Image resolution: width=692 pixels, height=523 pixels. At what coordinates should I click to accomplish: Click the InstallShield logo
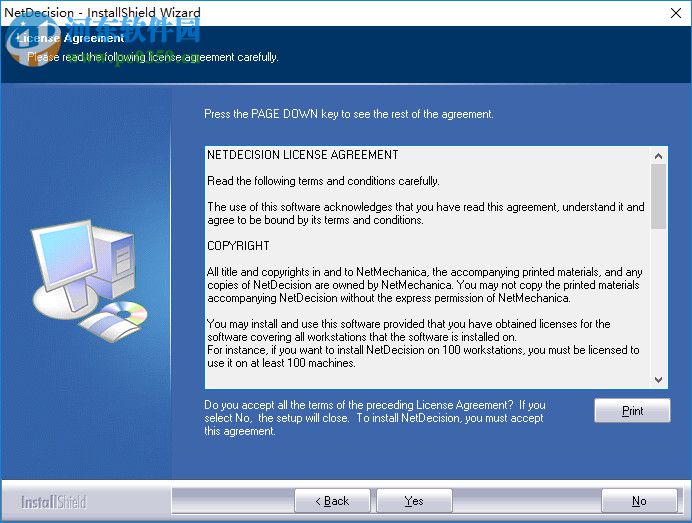(x=53, y=502)
